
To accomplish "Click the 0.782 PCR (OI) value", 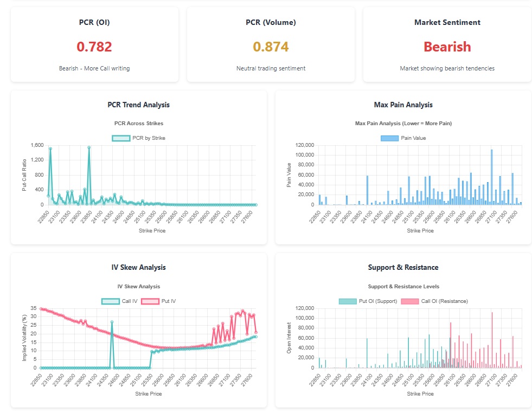I will pyautogui.click(x=94, y=47).
